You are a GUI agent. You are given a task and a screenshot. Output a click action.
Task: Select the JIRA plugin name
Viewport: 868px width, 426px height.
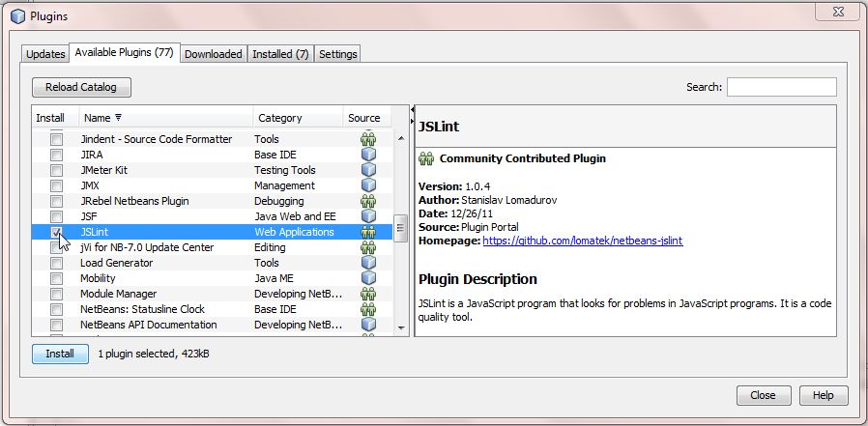pyautogui.click(x=91, y=155)
